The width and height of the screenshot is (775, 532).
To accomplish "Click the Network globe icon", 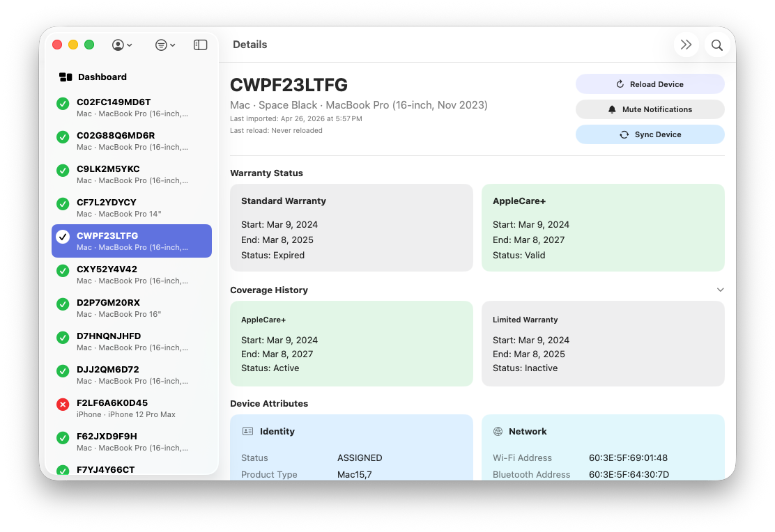I will coord(498,431).
